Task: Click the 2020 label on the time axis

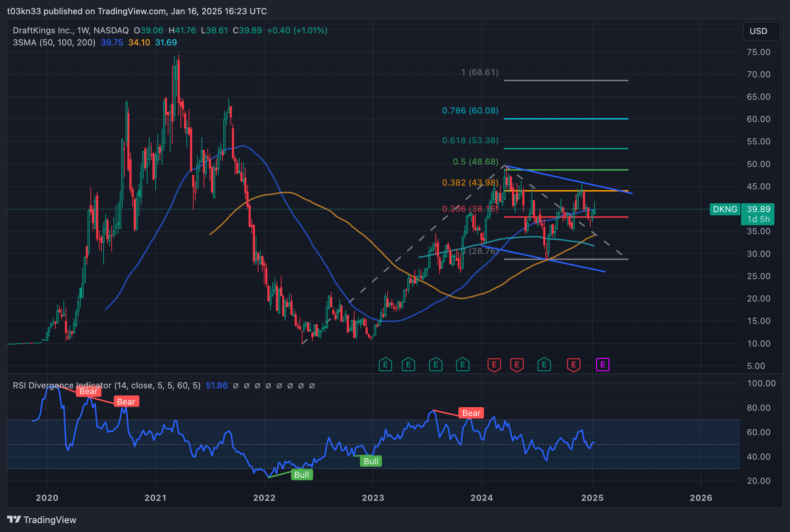Action: 47,498
